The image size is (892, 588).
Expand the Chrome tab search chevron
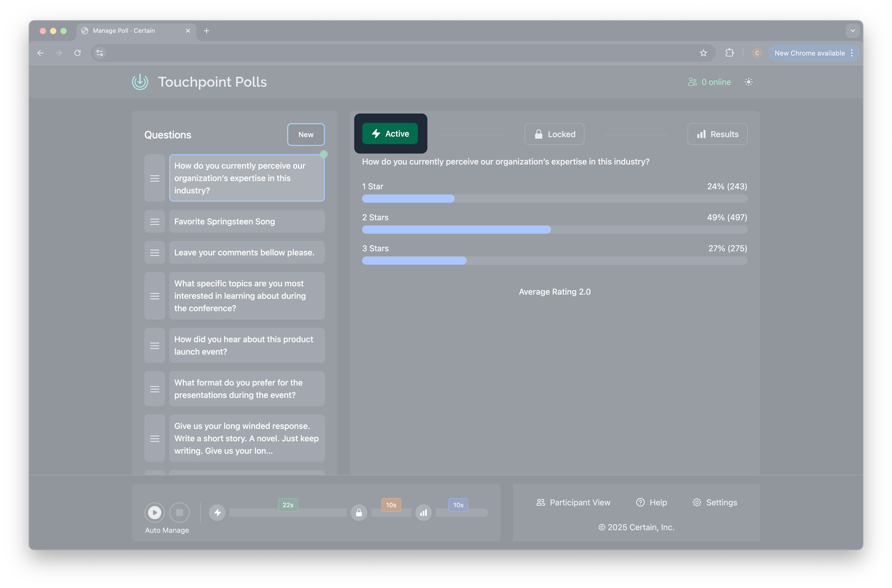click(852, 31)
